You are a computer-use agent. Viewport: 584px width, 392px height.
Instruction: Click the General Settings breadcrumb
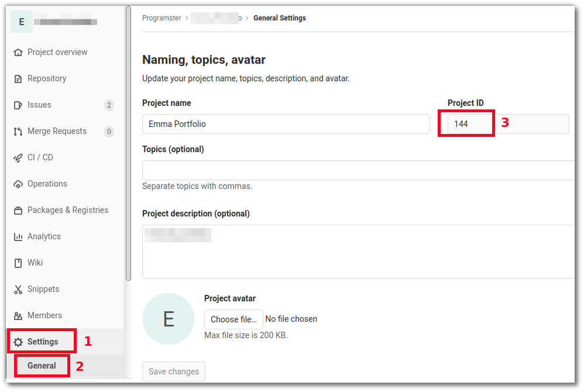point(280,18)
